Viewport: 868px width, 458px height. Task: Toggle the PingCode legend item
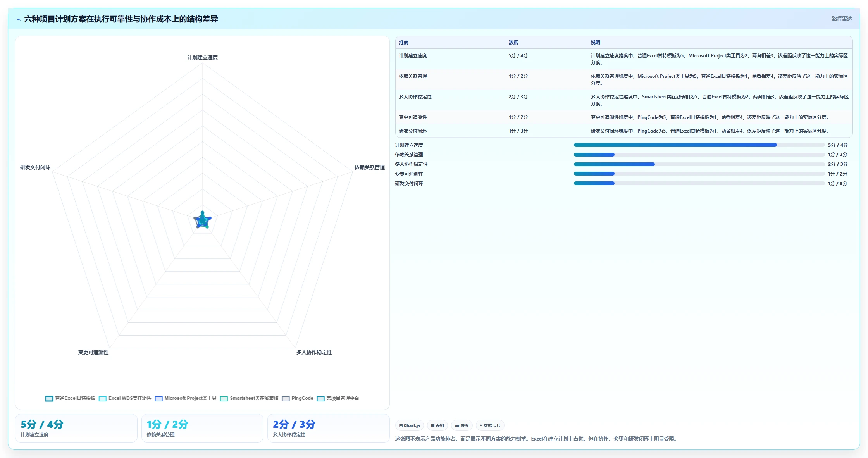click(298, 398)
